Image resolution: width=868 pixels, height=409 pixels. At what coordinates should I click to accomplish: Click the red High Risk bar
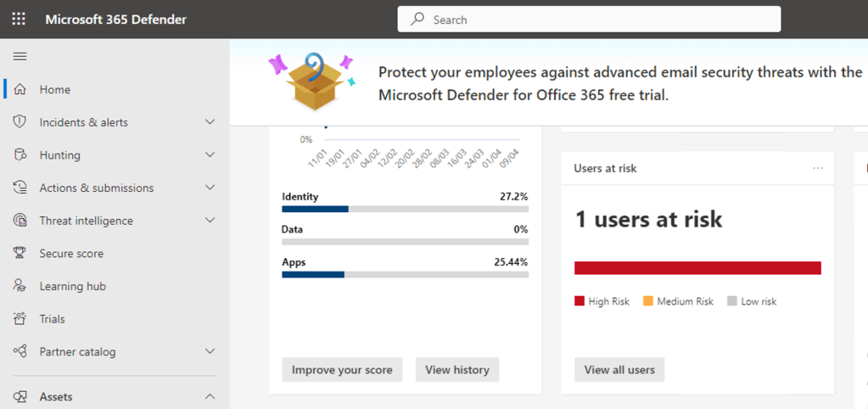(x=697, y=268)
